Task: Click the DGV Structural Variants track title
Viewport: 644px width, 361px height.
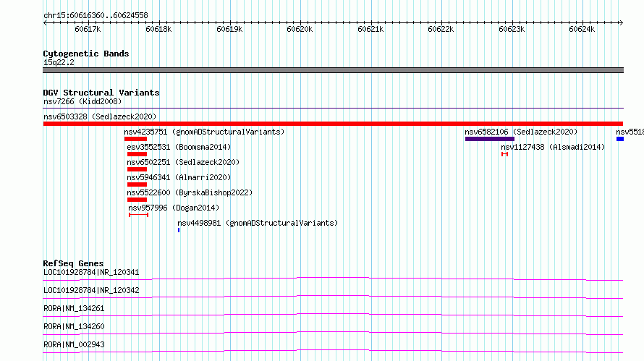Action: click(x=101, y=93)
